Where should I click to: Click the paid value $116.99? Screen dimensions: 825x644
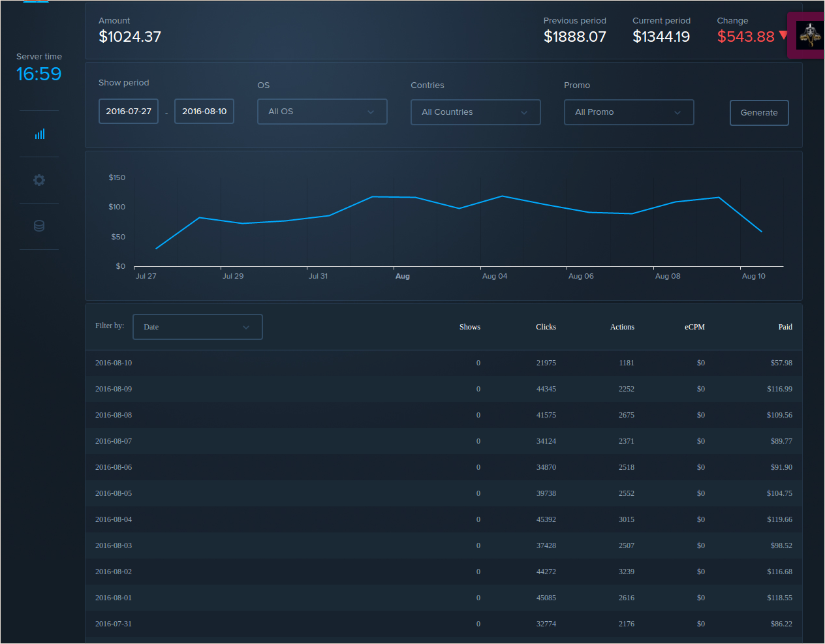coord(779,389)
